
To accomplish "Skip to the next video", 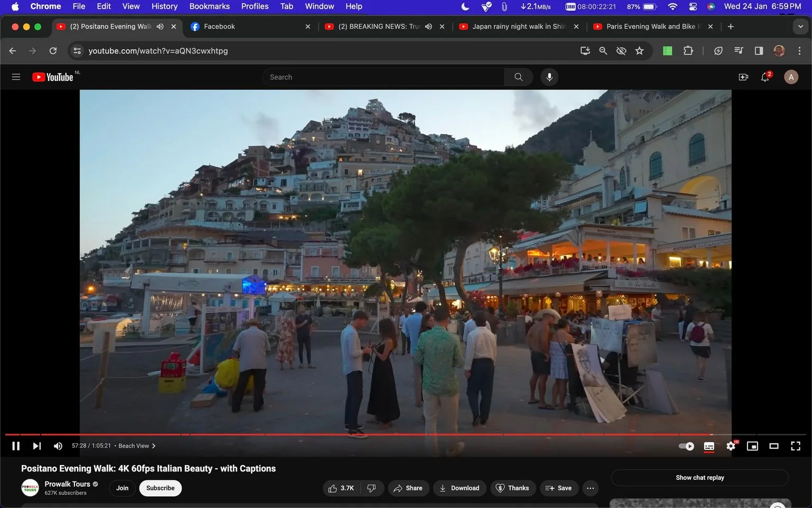I will 36,446.
